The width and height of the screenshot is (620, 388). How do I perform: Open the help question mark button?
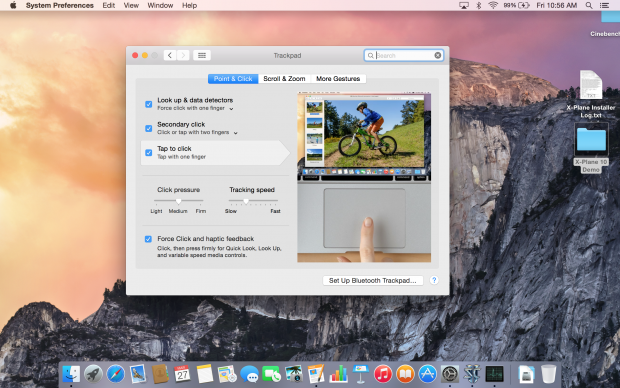(x=434, y=280)
